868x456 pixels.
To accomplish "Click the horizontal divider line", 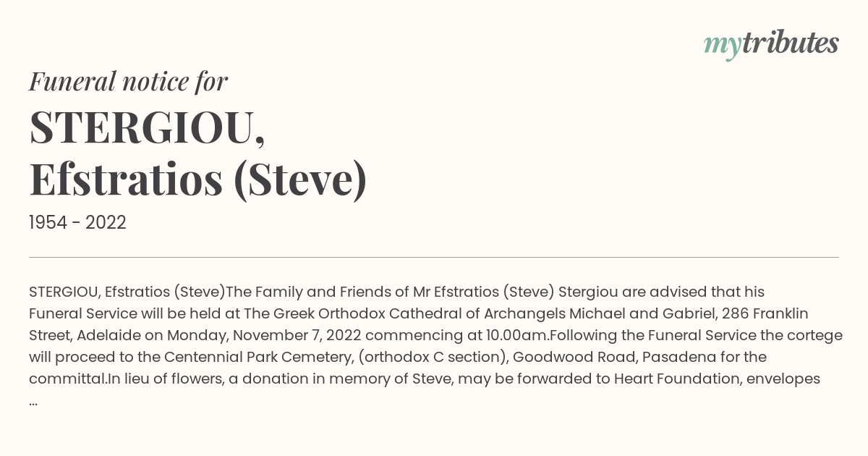I will point(434,257).
